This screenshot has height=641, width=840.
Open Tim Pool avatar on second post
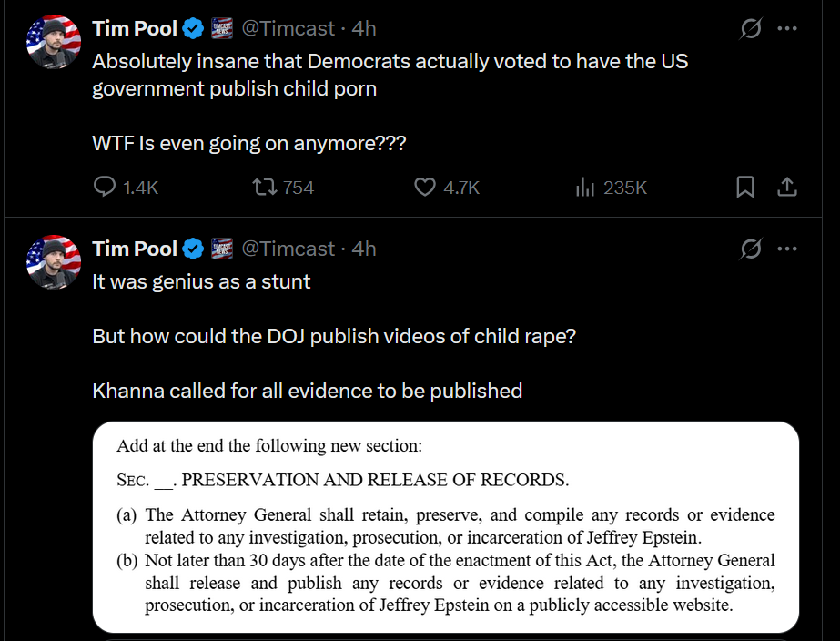click(x=54, y=261)
